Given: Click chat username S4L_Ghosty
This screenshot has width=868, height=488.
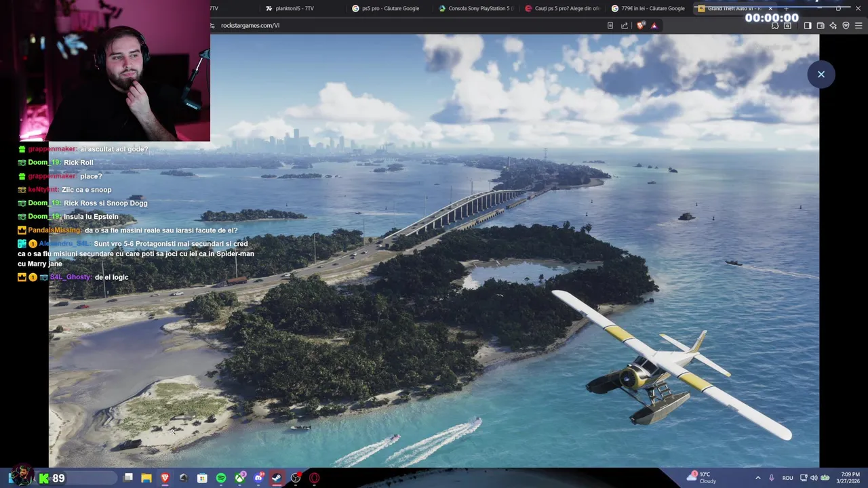Looking at the screenshot, I should point(71,277).
